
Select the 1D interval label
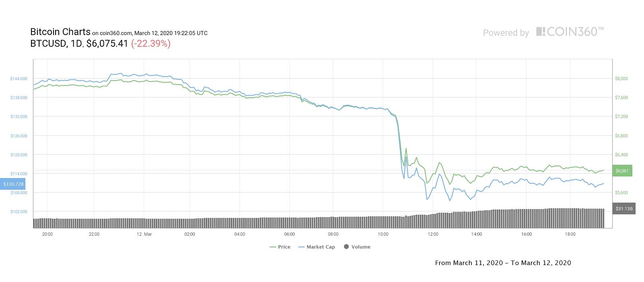coord(76,44)
